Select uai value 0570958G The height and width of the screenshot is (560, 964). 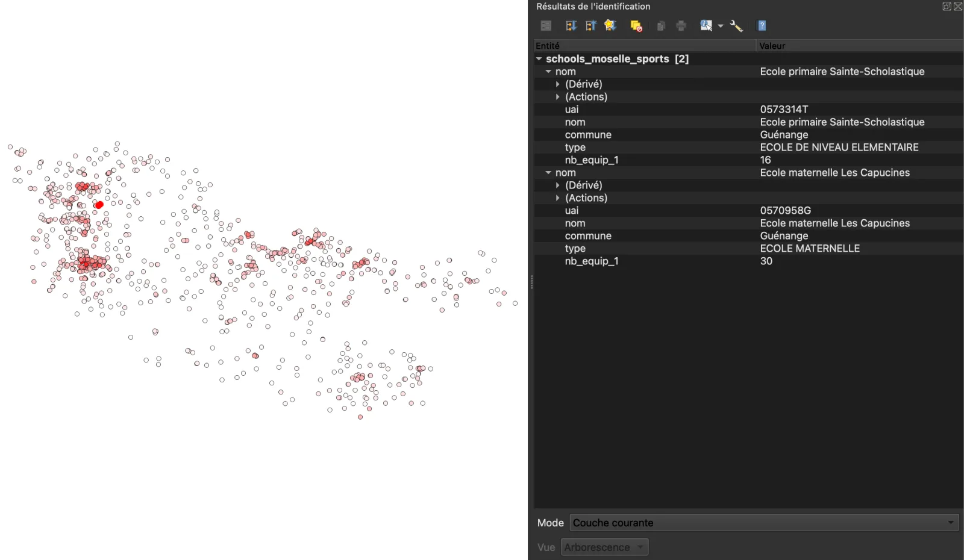785,211
